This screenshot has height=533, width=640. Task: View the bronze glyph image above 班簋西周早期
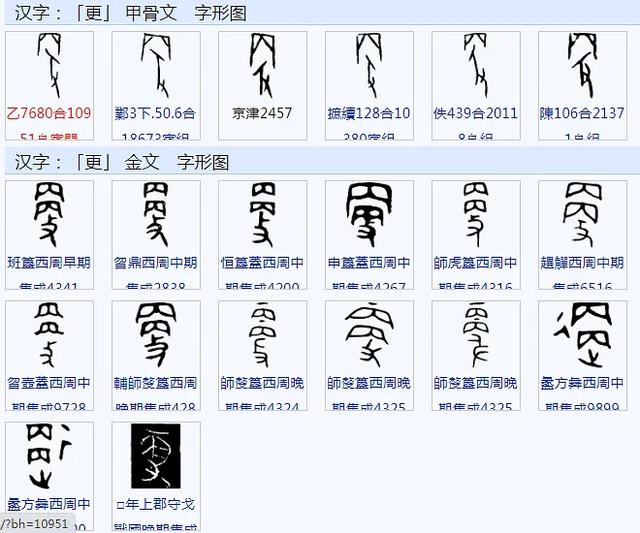tap(49, 215)
